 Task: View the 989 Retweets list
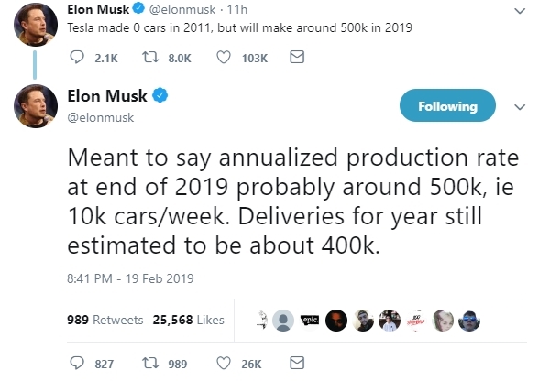tap(105, 320)
